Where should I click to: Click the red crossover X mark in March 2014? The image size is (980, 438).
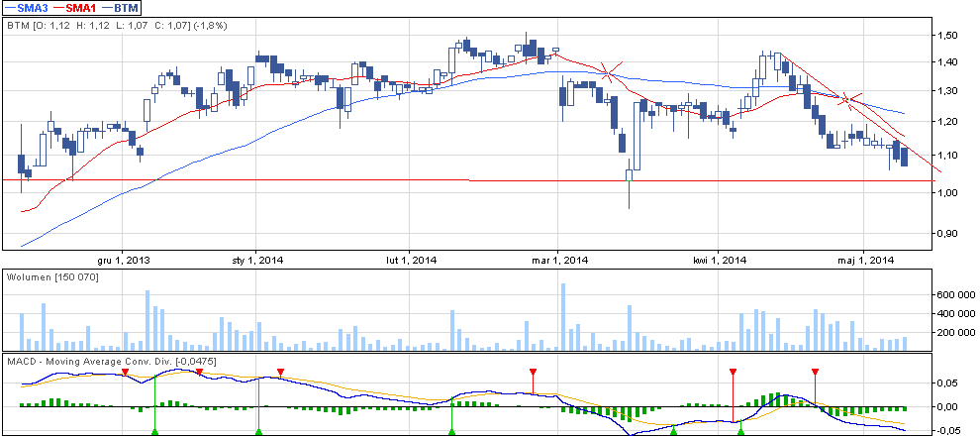(x=610, y=70)
